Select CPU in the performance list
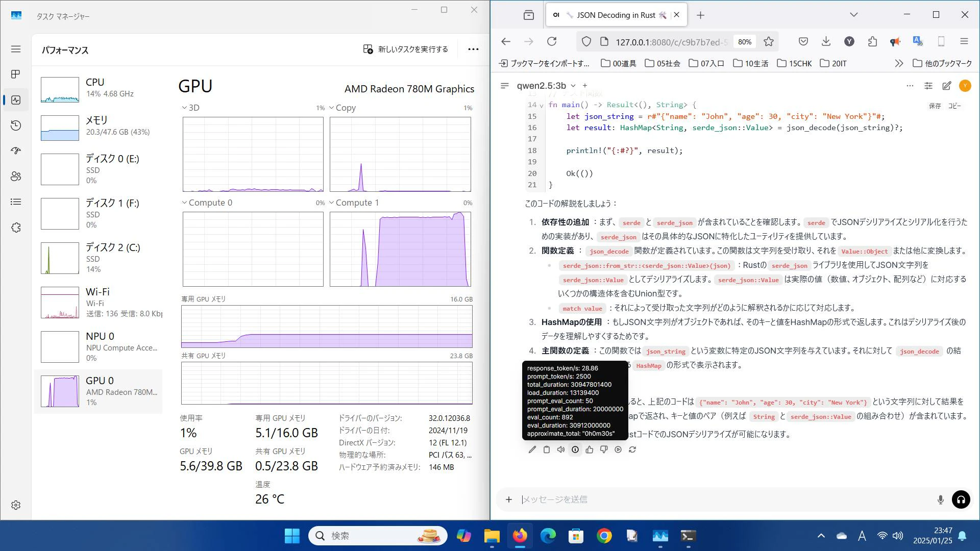This screenshot has width=980, height=551. pyautogui.click(x=99, y=89)
